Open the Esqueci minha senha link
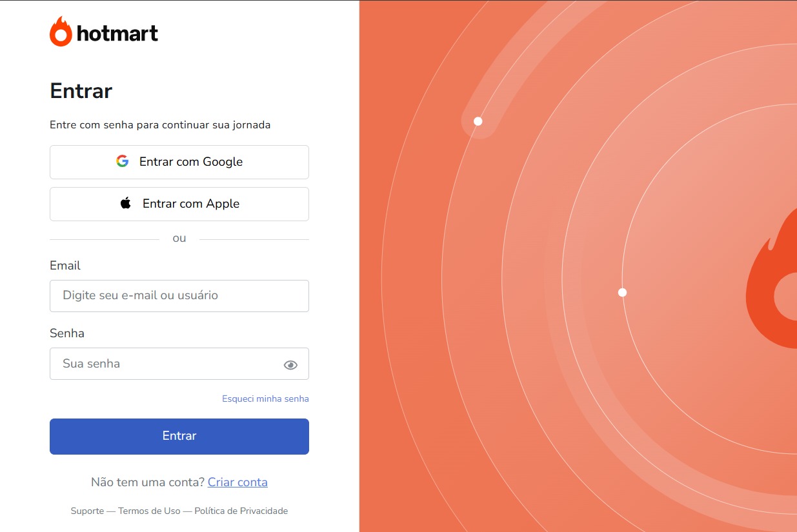 click(x=265, y=399)
